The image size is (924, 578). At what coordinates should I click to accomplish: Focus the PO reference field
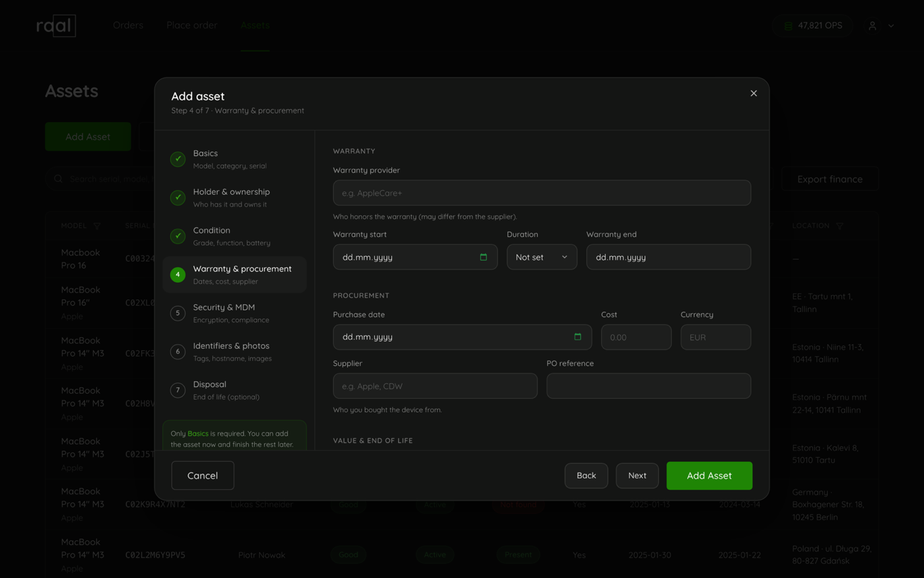(649, 386)
